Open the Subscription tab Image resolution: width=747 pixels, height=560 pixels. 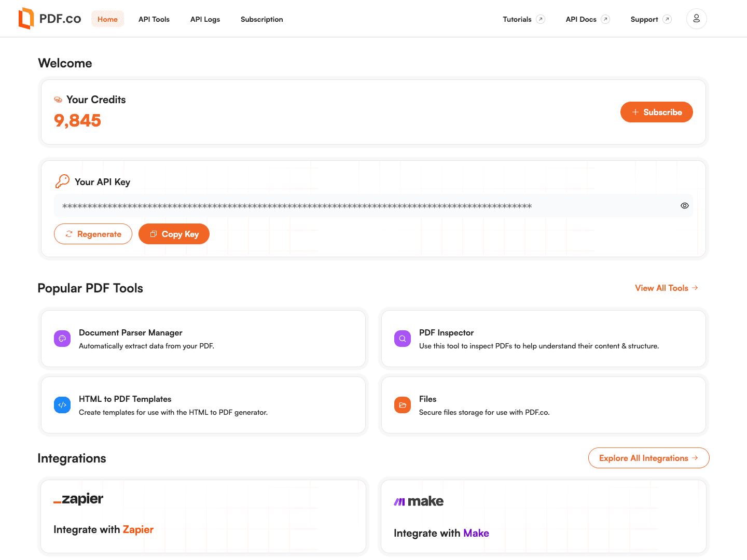pos(261,19)
